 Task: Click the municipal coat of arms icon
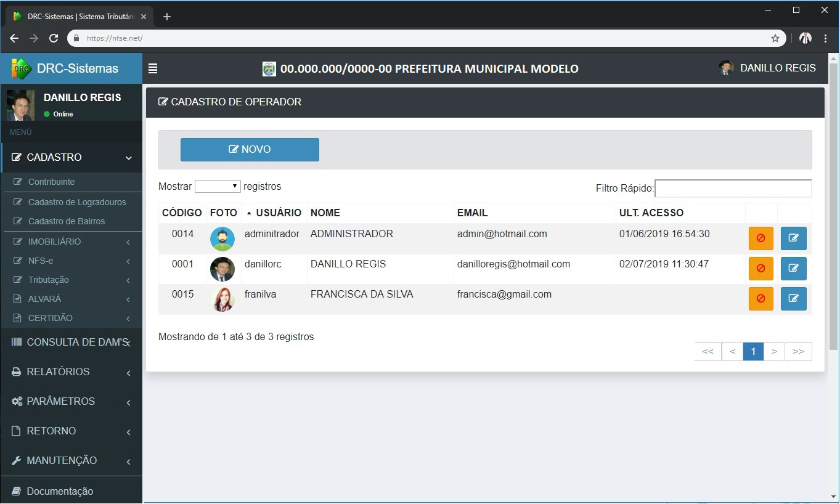pos(269,68)
